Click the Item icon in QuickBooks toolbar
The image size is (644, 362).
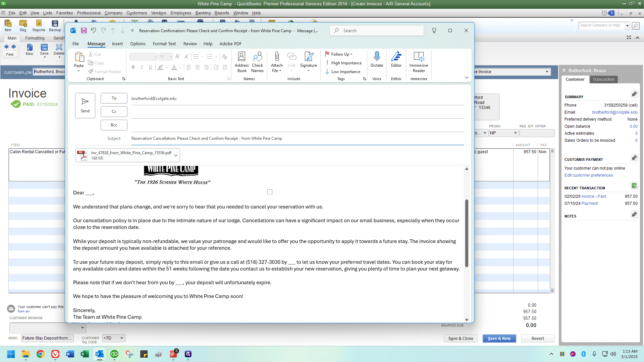[8, 25]
